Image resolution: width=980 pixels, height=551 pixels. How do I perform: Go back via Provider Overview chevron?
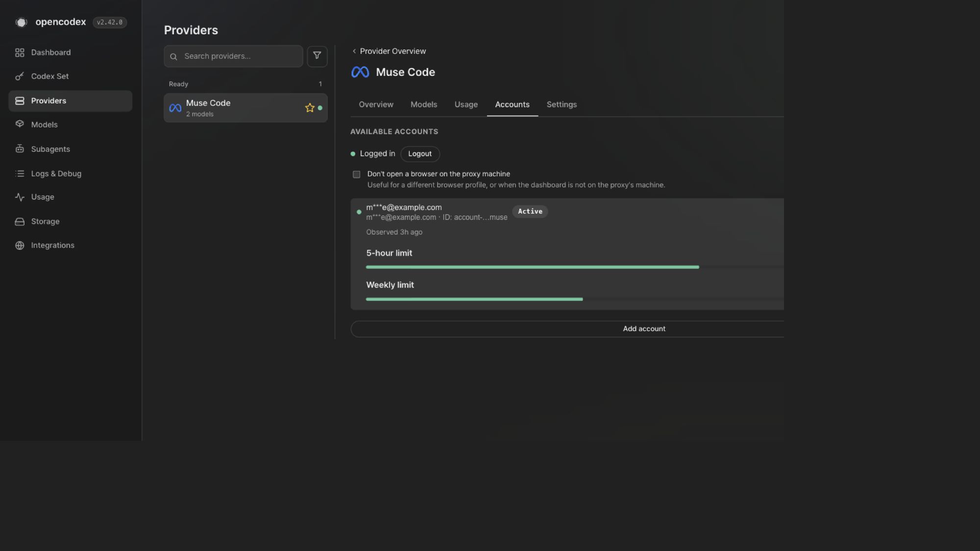354,51
